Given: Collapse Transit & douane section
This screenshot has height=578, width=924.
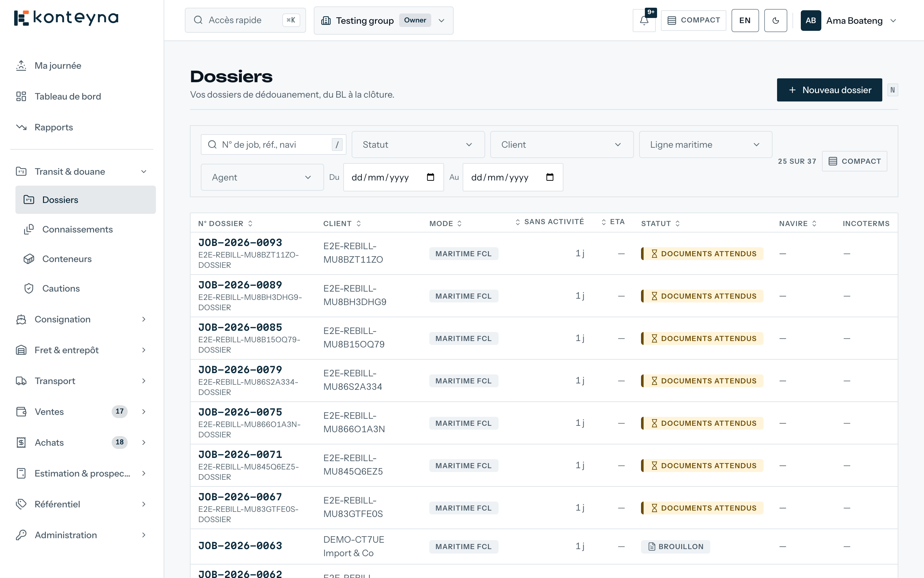Looking at the screenshot, I should point(143,172).
